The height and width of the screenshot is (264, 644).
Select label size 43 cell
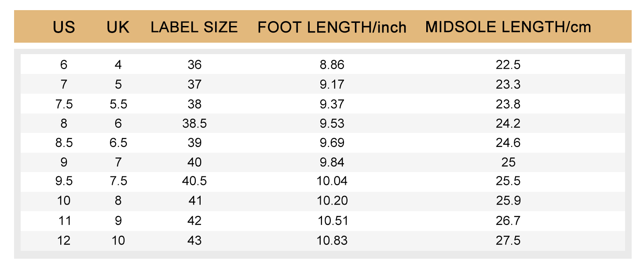point(194,240)
